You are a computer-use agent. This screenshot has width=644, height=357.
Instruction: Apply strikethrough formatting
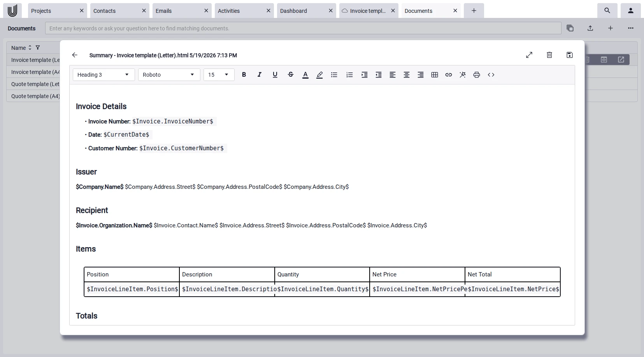(x=291, y=75)
